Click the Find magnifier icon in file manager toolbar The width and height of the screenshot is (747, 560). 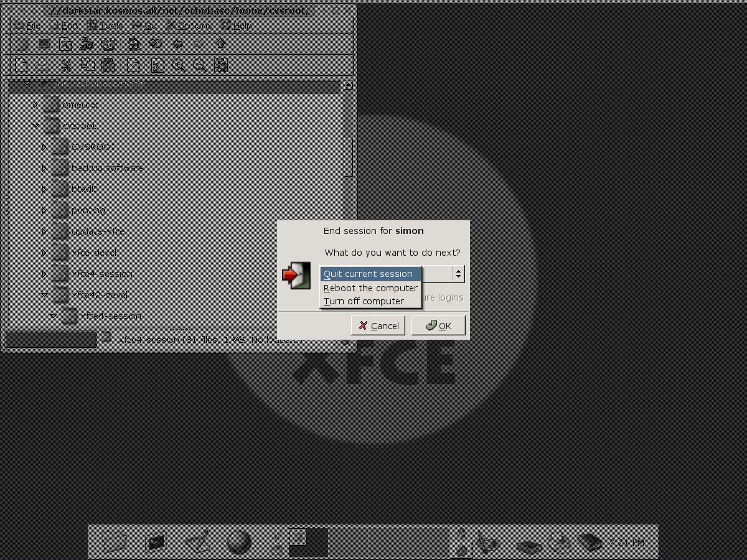[65, 44]
